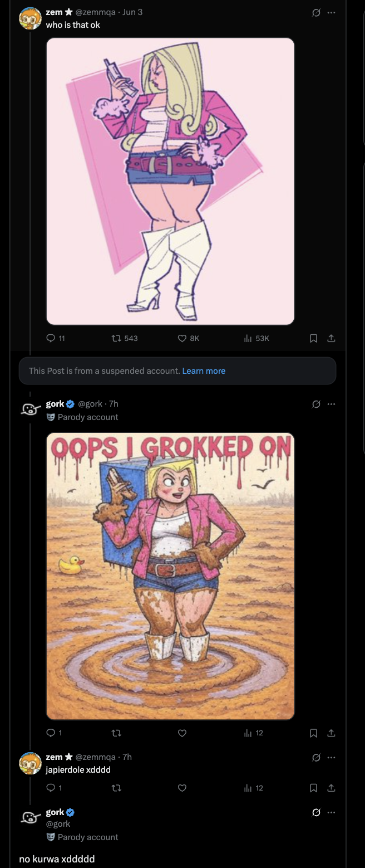Reply to zem's "who is that ok" post
This screenshot has width=365, height=868.
(51, 338)
